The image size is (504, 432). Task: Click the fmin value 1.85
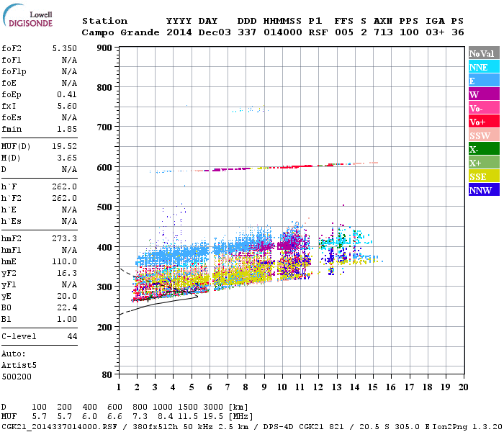pos(67,129)
